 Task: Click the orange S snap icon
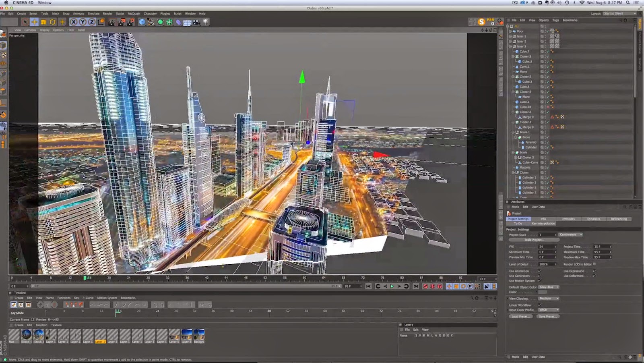click(481, 22)
